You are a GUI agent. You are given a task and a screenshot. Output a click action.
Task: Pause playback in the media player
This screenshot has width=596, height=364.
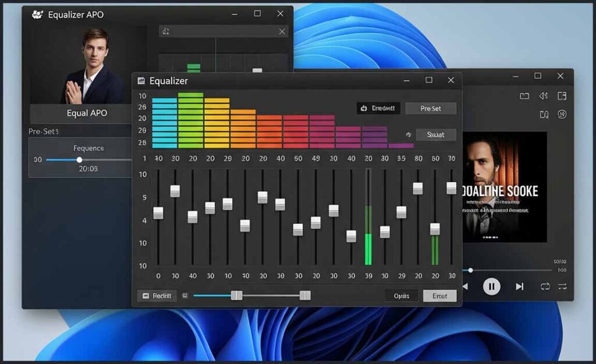pos(492,286)
